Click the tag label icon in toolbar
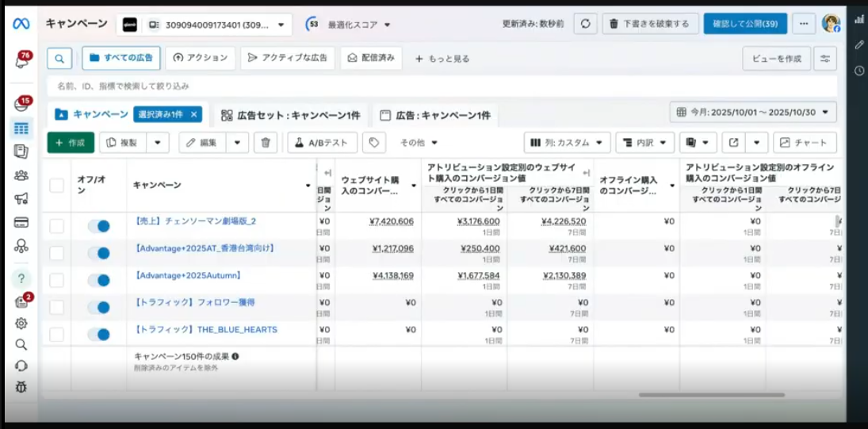This screenshot has height=429, width=868. 373,143
